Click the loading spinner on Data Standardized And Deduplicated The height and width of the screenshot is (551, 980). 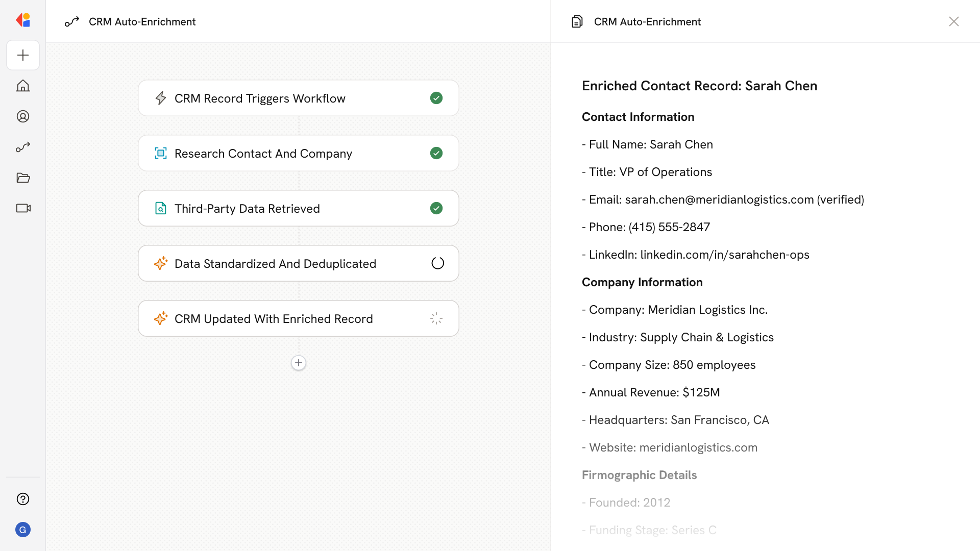pyautogui.click(x=437, y=263)
